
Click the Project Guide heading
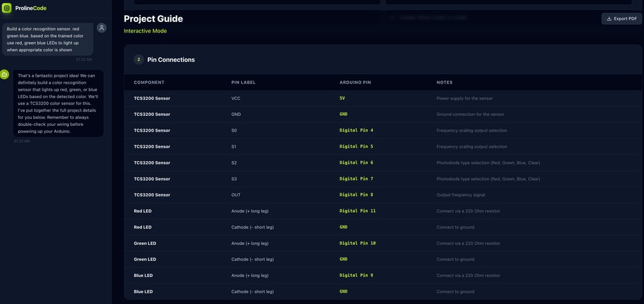[153, 19]
